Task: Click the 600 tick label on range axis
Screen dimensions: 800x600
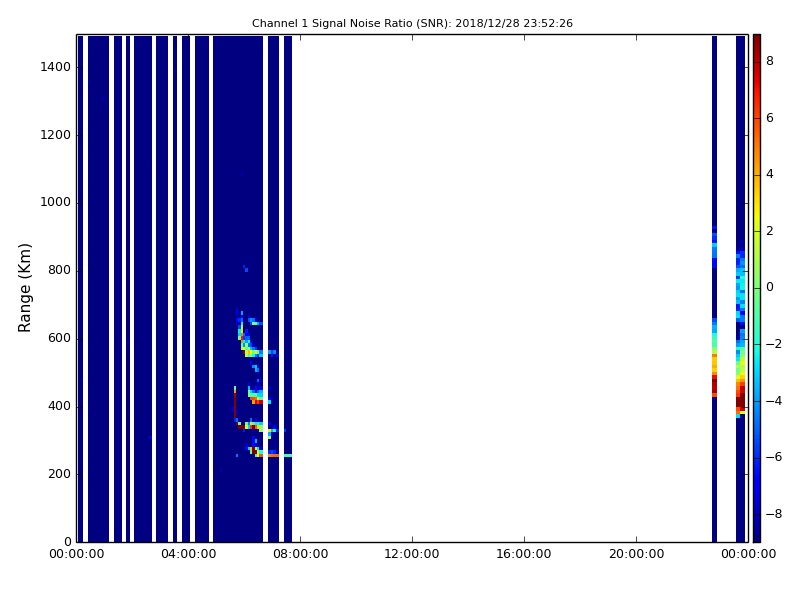Action: (59, 338)
